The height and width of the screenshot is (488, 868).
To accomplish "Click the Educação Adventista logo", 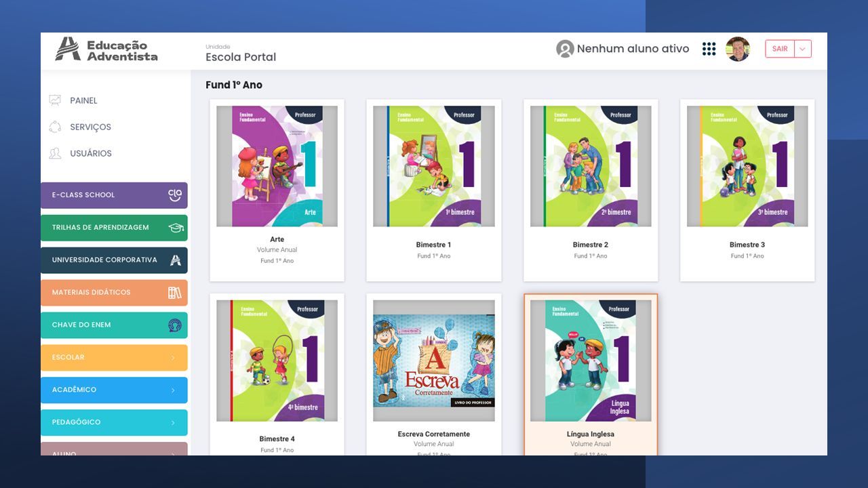I will click(x=106, y=49).
